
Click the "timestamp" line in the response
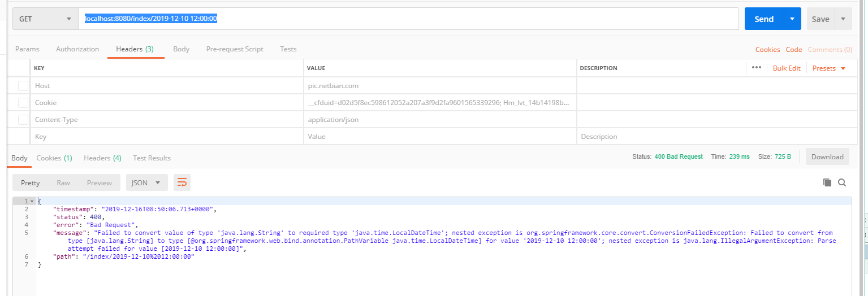(x=135, y=209)
